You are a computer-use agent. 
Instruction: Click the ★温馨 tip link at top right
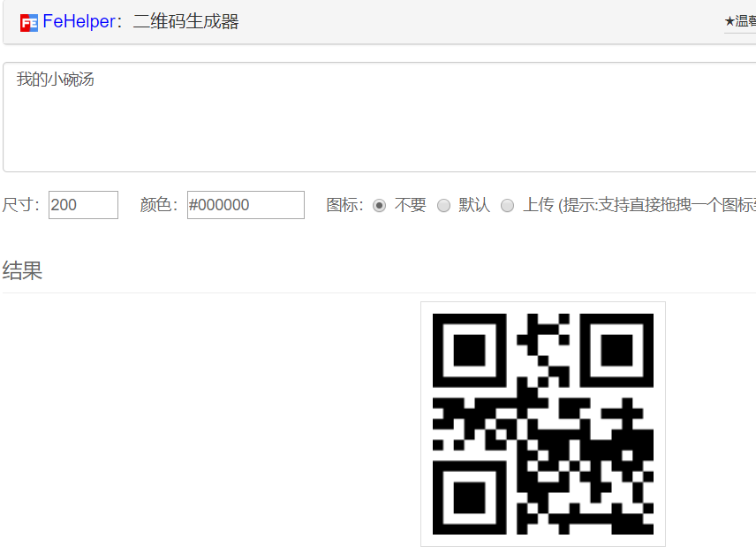(740, 21)
